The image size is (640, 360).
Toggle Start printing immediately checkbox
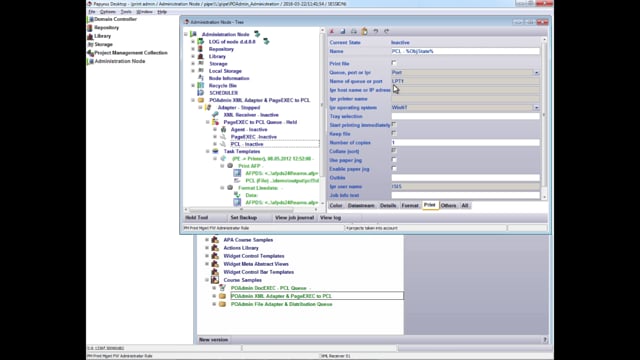click(394, 125)
